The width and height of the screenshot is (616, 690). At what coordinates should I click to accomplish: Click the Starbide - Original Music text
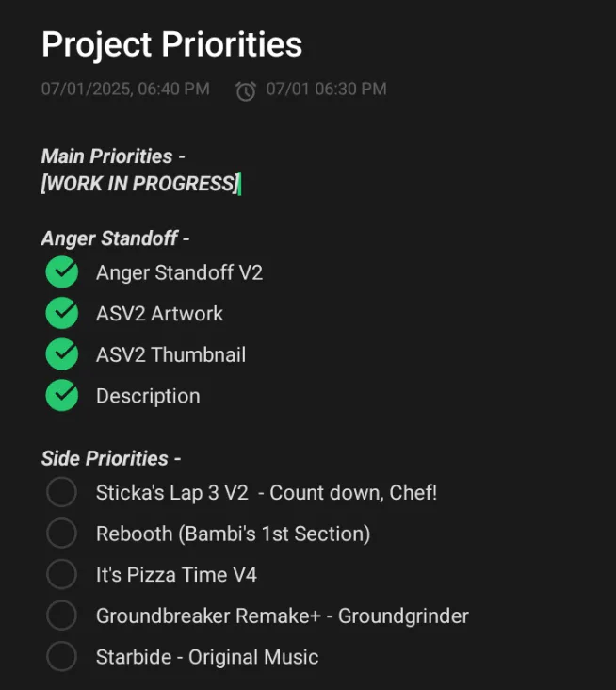[207, 657]
